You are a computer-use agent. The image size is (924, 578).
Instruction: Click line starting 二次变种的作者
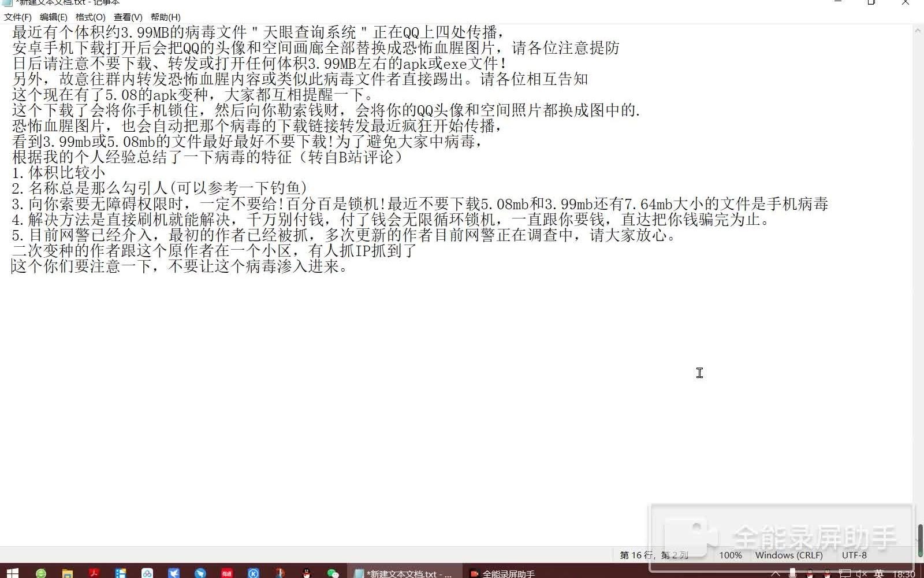pyautogui.click(x=214, y=251)
